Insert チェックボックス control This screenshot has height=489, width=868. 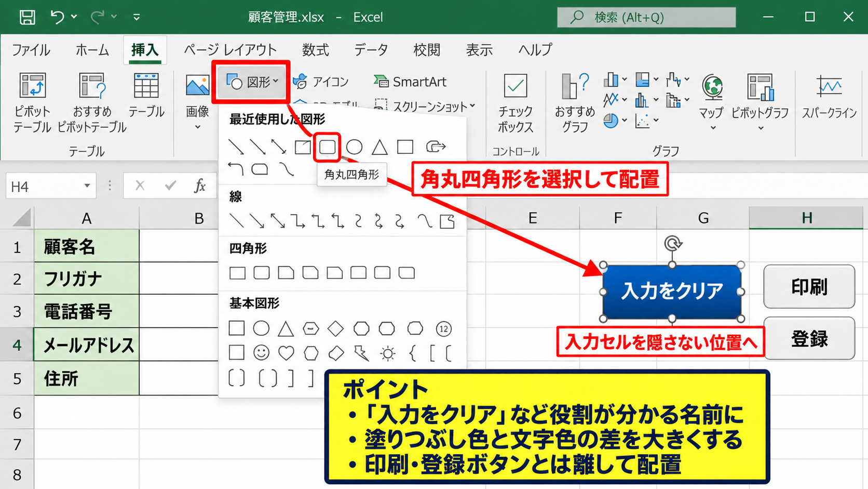pos(516,103)
